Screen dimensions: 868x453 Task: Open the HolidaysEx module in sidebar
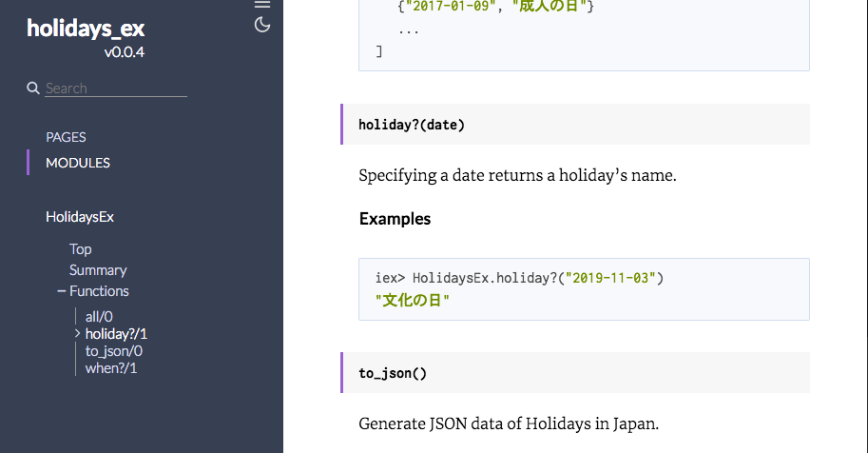pos(80,217)
